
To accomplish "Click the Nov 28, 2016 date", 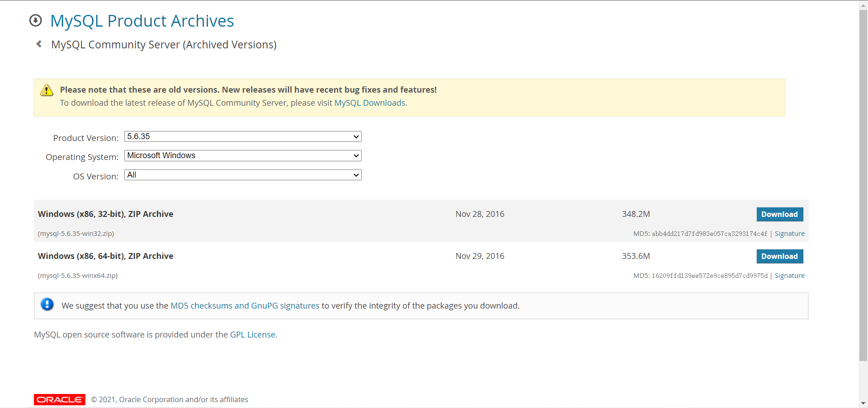I will tap(480, 214).
